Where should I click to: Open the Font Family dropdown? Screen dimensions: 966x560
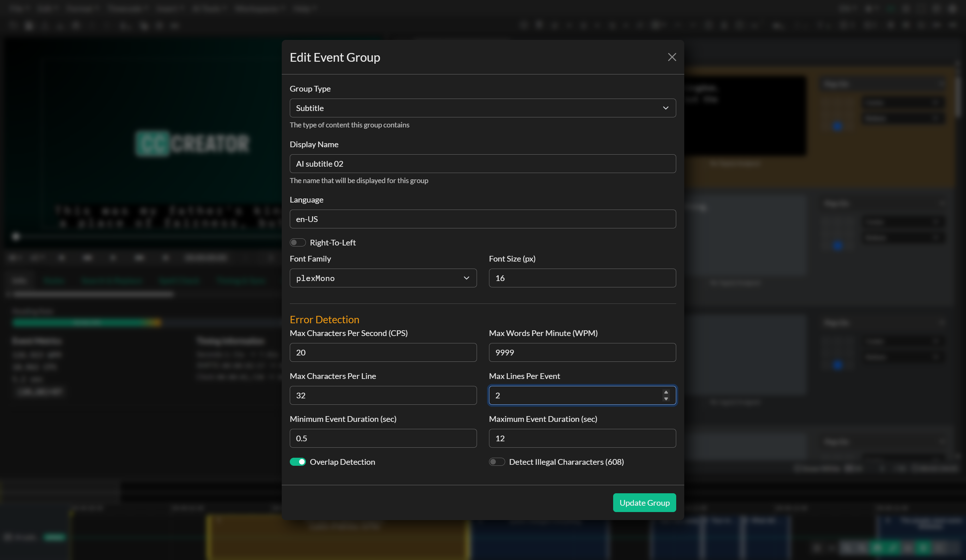383,278
